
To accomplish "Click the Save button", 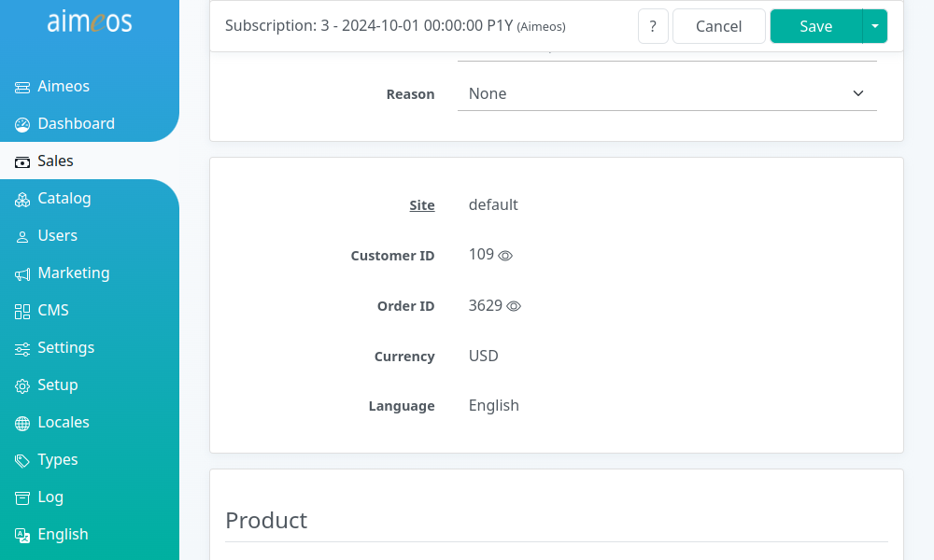I will point(816,26).
